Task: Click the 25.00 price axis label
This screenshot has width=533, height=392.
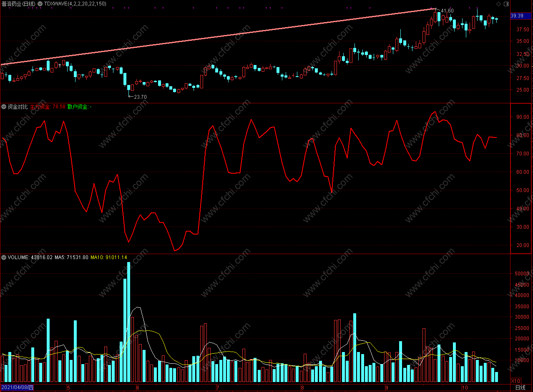Action: click(523, 90)
